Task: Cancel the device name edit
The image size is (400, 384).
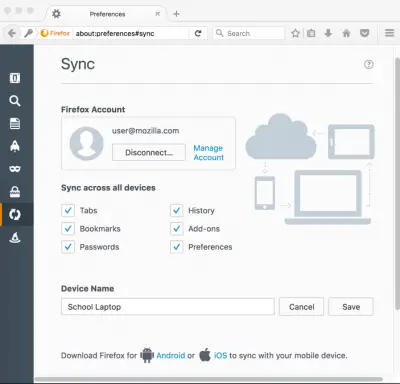Action: pyautogui.click(x=301, y=307)
